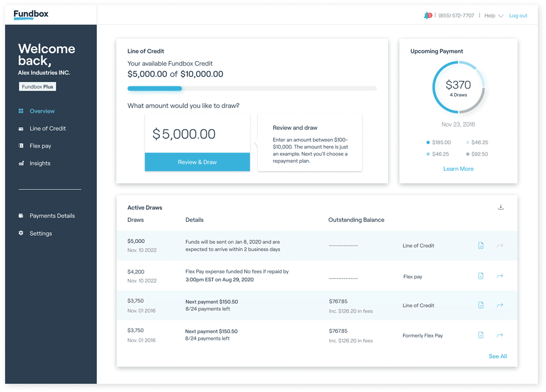This screenshot has width=546, height=392.
Task: Open the document icon for the $5,000 draw
Action: coord(481,245)
